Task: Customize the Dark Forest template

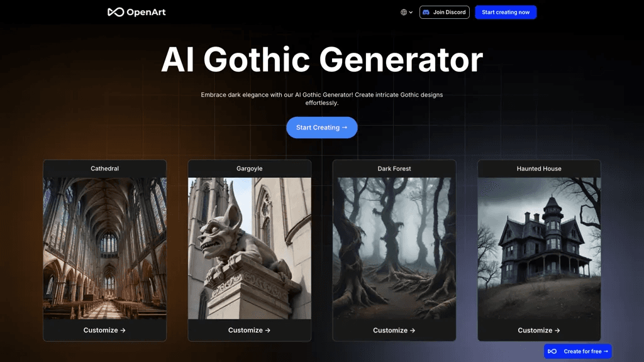Action: pos(394,331)
